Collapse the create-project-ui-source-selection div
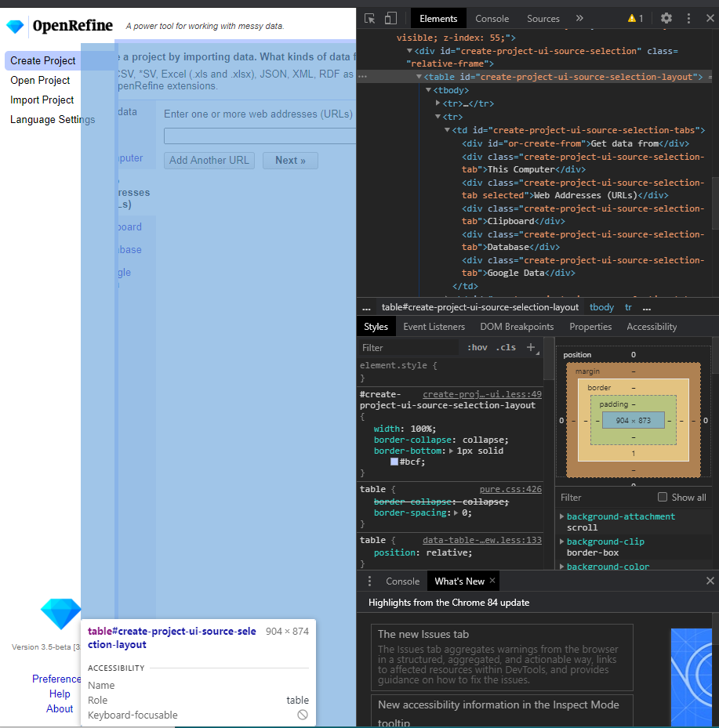 tap(409, 51)
